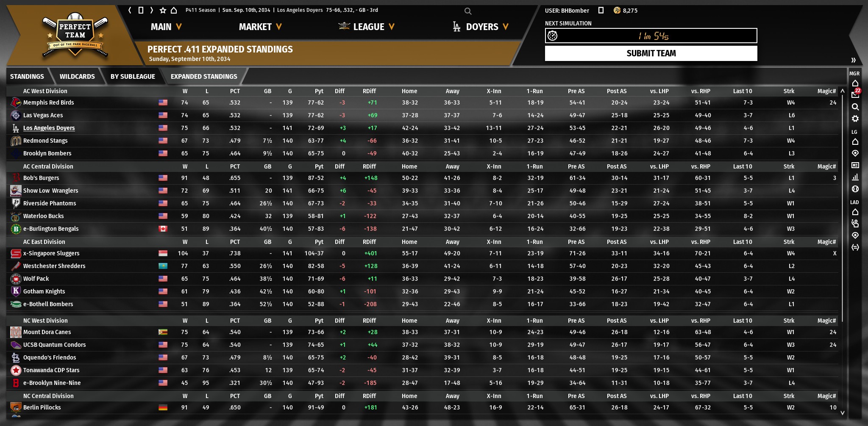
Task: Go back using the left arrow icon
Action: pyautogui.click(x=130, y=10)
